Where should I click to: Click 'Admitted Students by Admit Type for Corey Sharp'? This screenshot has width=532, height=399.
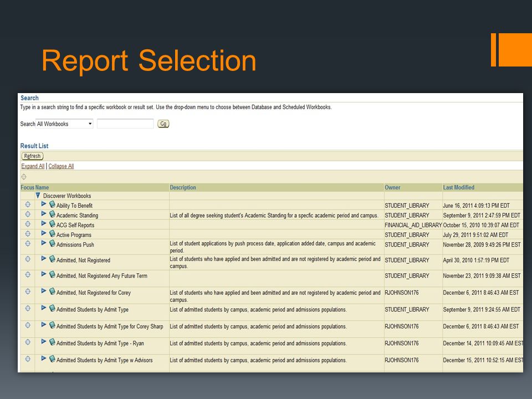(x=110, y=326)
